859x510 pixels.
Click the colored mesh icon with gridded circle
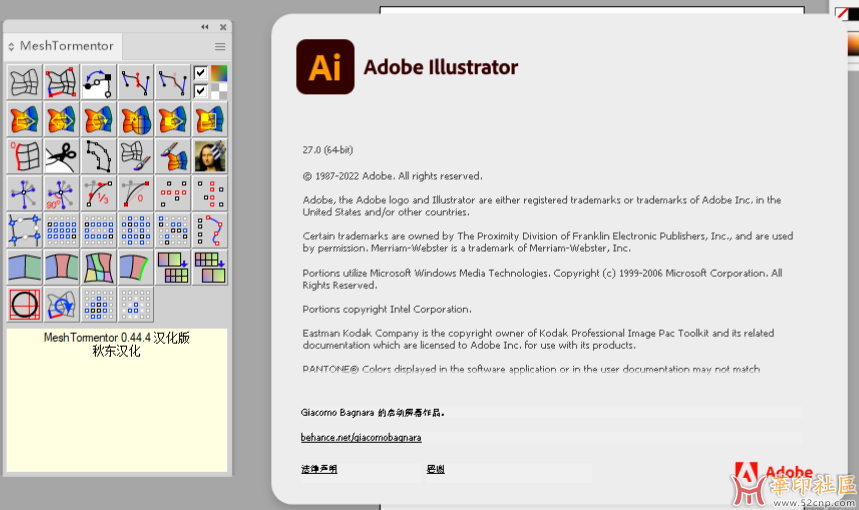coord(136,119)
